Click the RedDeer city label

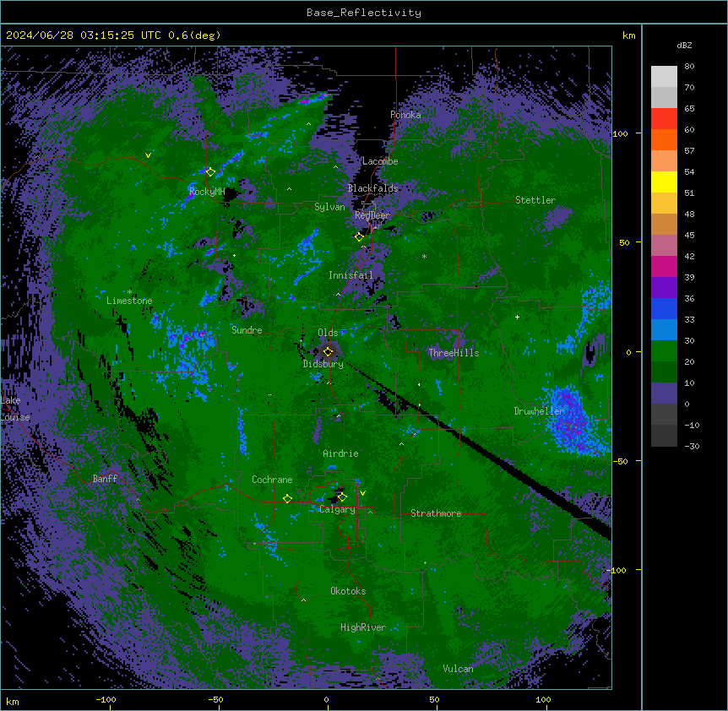pos(372,215)
